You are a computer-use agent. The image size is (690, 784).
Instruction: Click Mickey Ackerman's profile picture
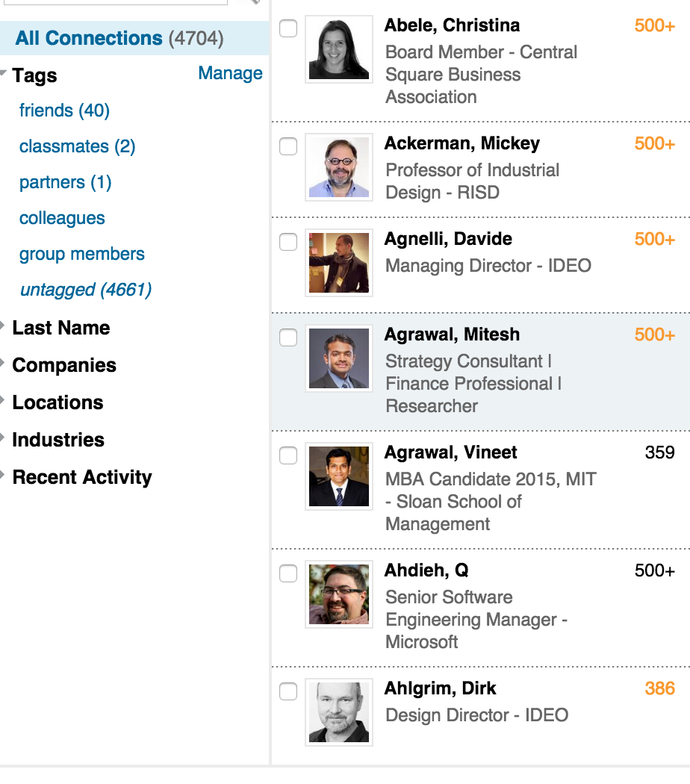pos(338,167)
